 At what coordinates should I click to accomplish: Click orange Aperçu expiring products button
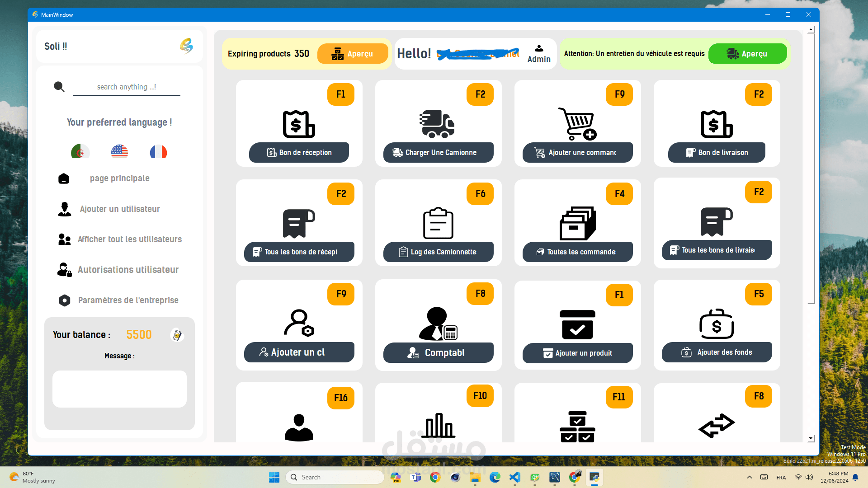coord(353,54)
